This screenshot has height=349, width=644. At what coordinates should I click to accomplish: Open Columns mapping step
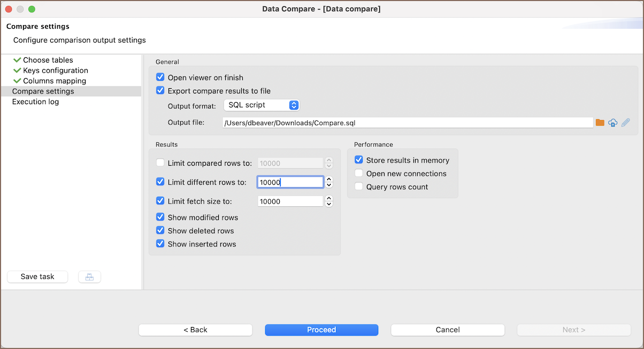(x=54, y=81)
